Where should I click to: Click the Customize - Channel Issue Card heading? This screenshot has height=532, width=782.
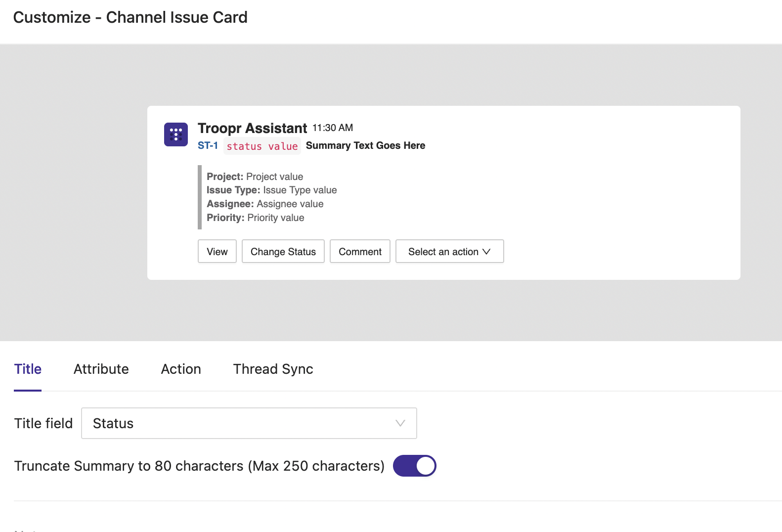(130, 17)
